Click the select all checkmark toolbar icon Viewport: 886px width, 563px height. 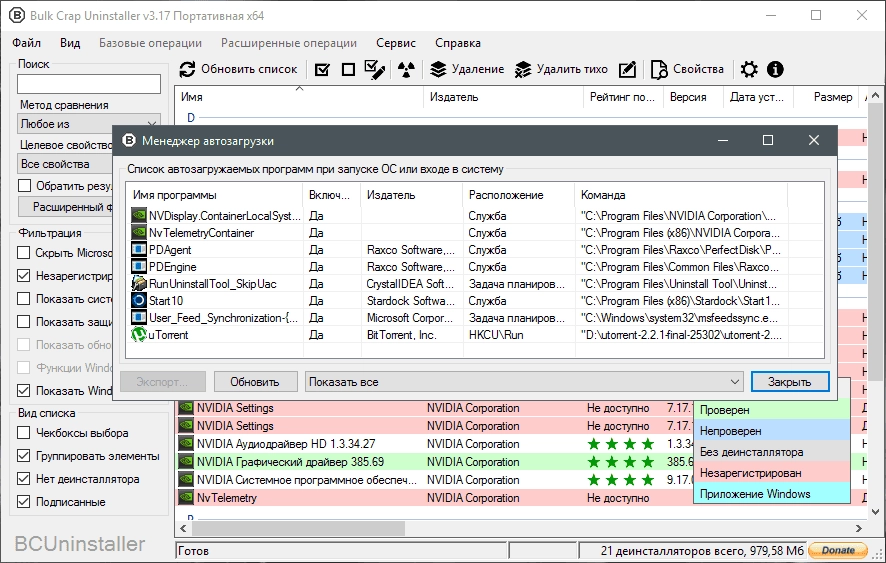point(322,70)
